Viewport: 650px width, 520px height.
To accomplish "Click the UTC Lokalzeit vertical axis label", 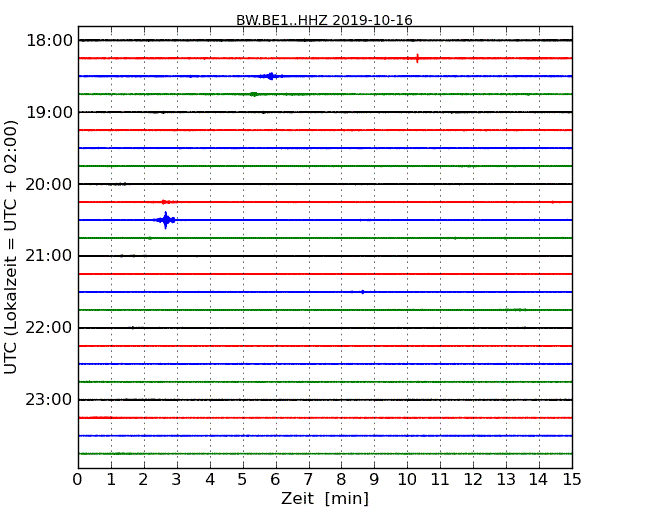I will coord(10,247).
